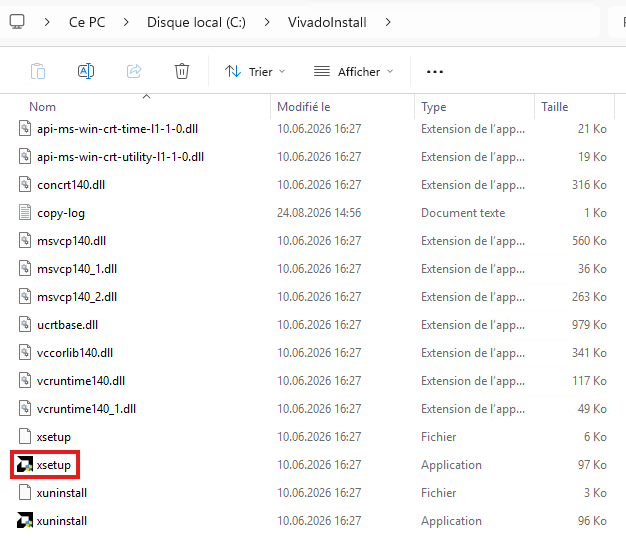Screen dimensions: 626x538
Task: Select api-ms-win-crt-time-l1-1-0.dll file
Action: click(117, 129)
